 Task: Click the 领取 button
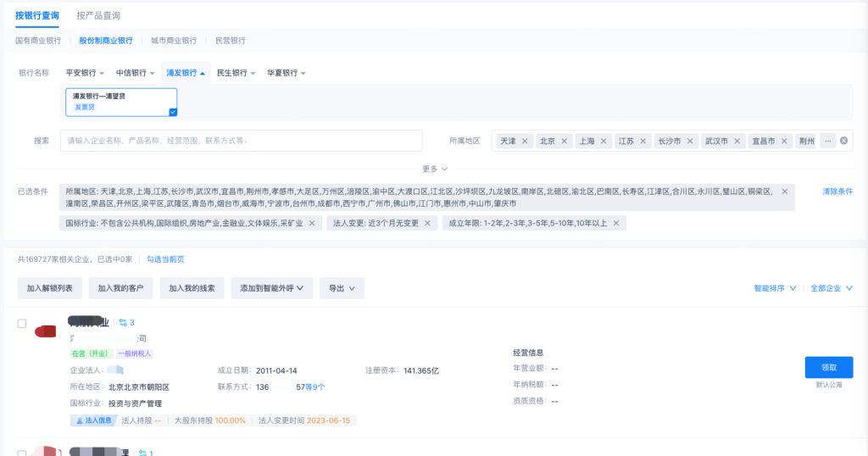(x=828, y=367)
